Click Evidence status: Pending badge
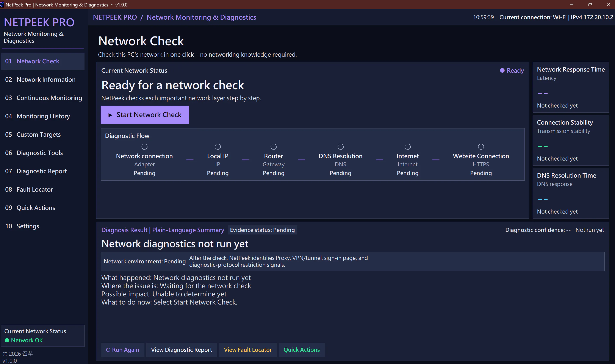The image size is (615, 364). [262, 230]
